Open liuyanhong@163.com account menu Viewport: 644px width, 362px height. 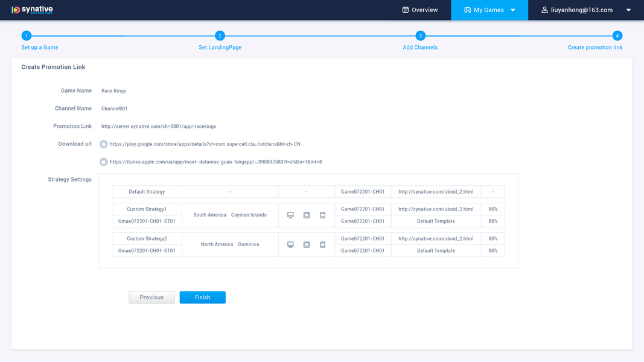(x=582, y=10)
